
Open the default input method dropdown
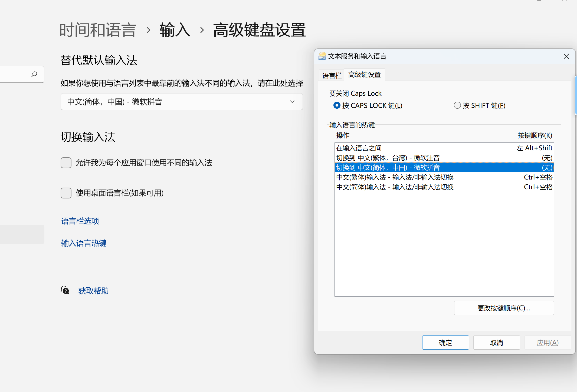point(182,102)
